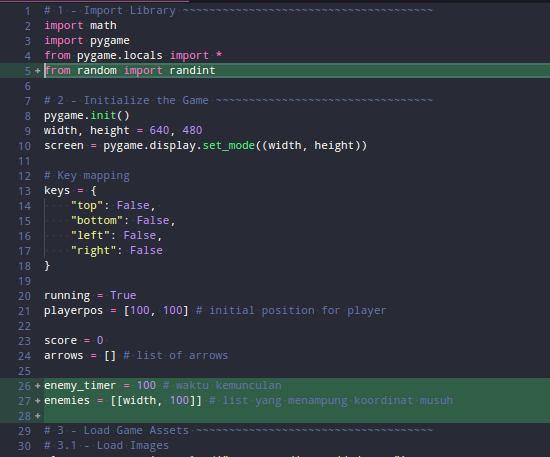Click the '# 3.1 - Load Images' comment

[x=107, y=446]
